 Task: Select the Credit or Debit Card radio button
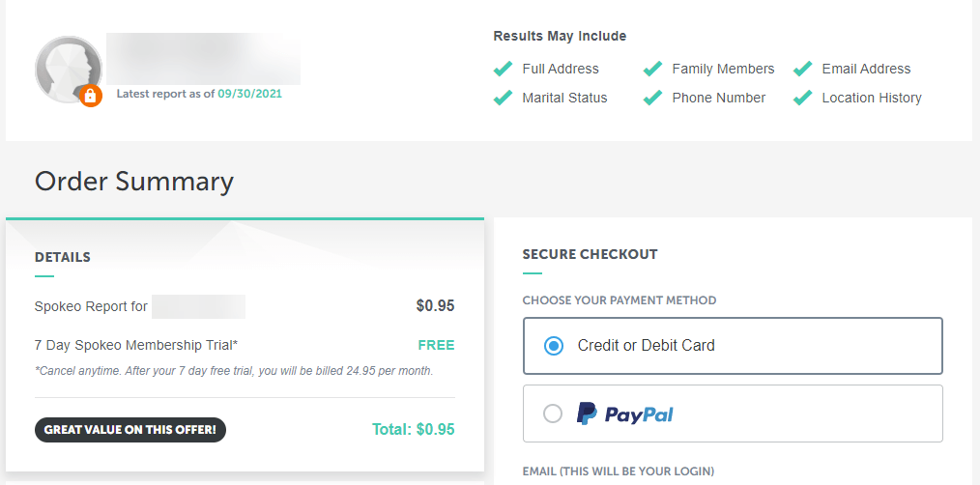(553, 346)
